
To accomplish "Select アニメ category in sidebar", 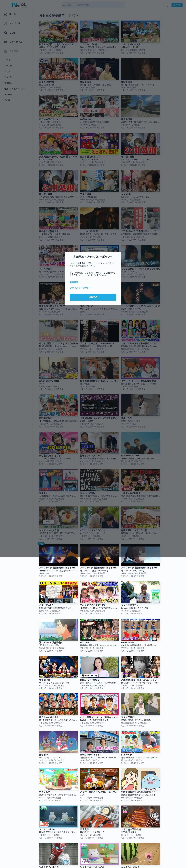I will point(7,71).
